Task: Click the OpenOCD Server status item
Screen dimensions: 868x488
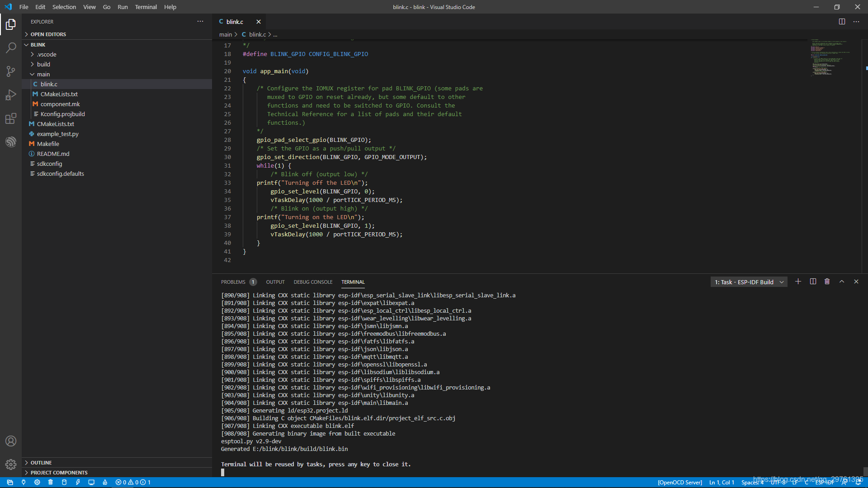Action: (x=679, y=482)
